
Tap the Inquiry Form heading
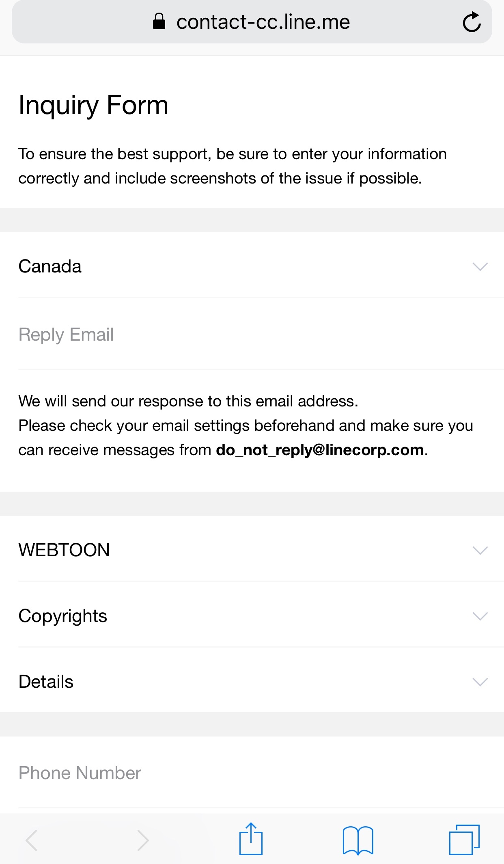point(93,105)
